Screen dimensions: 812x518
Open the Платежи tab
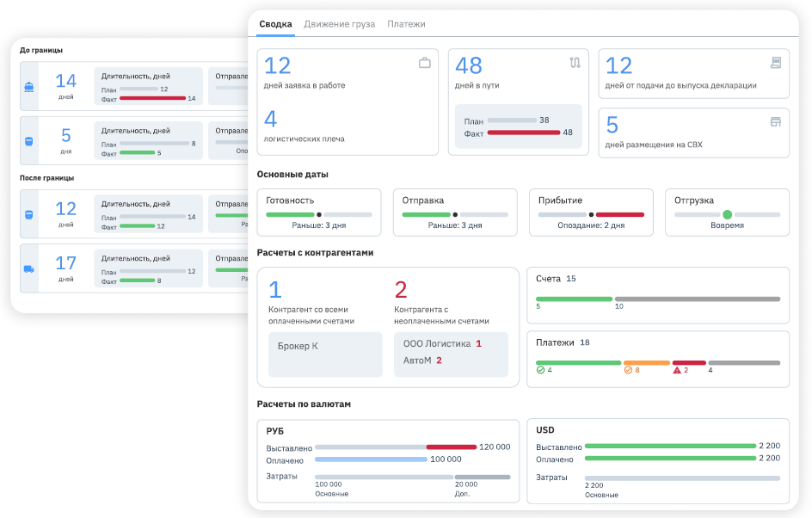[x=406, y=24]
